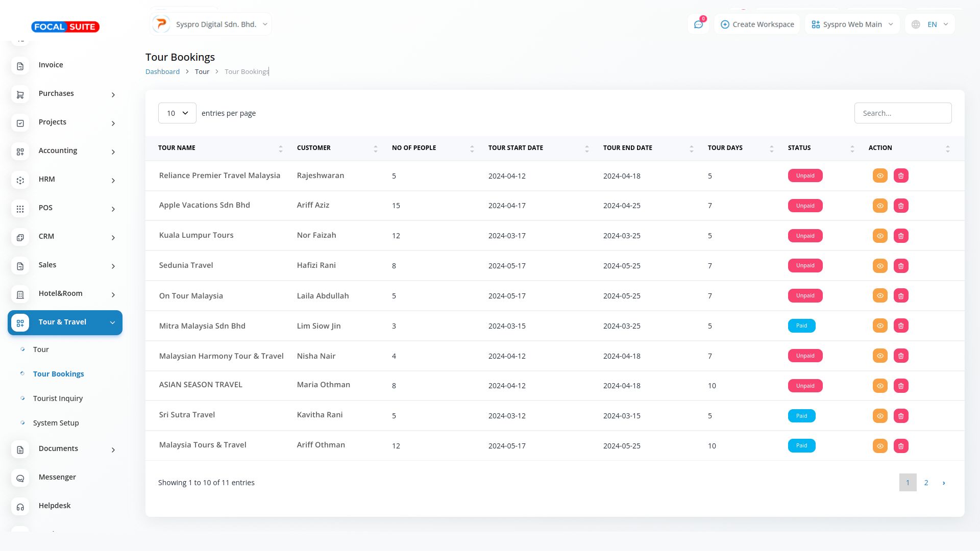View the Mitra Malaysia Sdn Bhd booking
The height and width of the screenshot is (551, 980).
coord(880,325)
